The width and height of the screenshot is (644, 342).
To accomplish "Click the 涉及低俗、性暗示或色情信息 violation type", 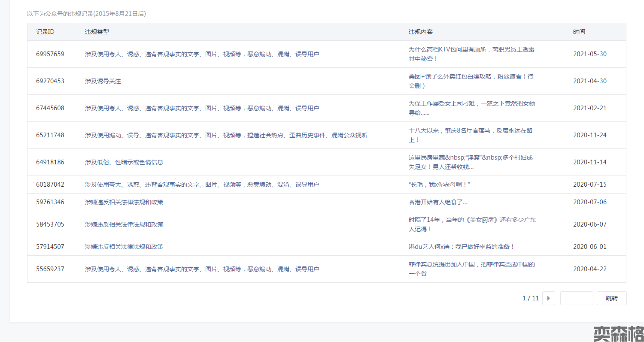I will coord(124,162).
